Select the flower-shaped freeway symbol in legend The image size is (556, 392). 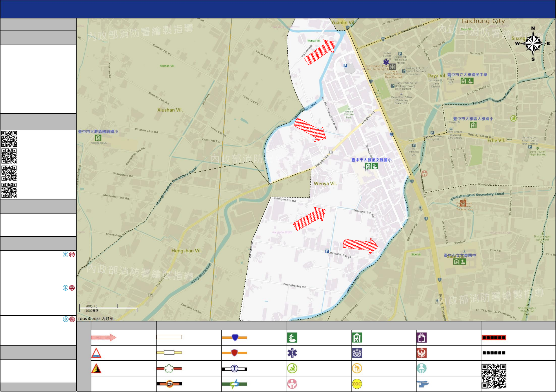pyautogui.click(x=169, y=369)
